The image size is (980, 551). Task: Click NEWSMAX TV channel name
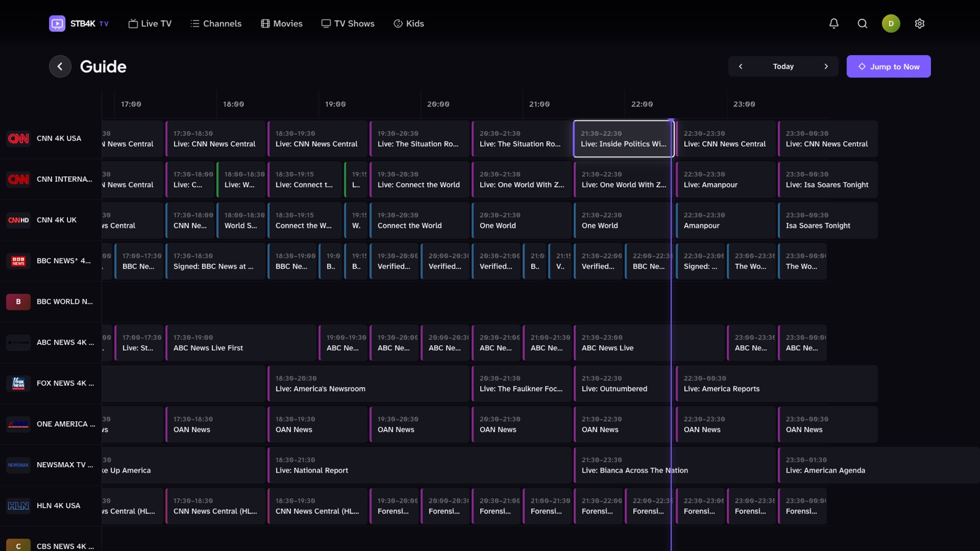click(65, 465)
